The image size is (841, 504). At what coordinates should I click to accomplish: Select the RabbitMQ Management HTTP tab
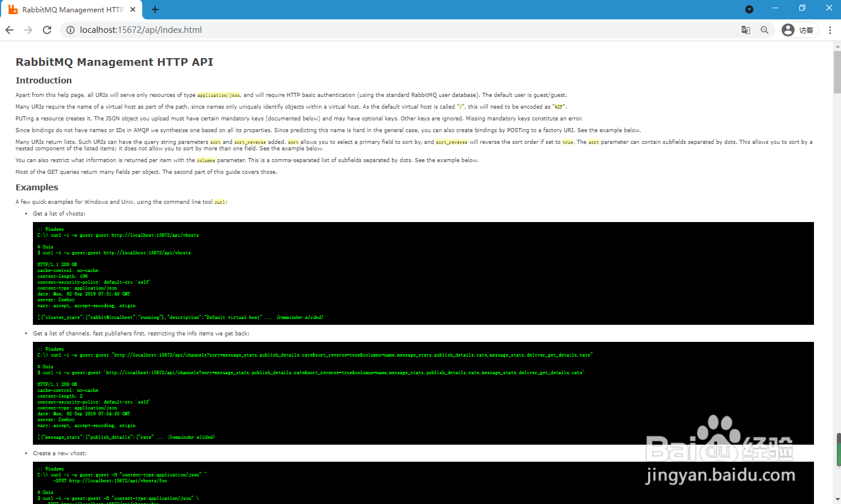(x=73, y=10)
